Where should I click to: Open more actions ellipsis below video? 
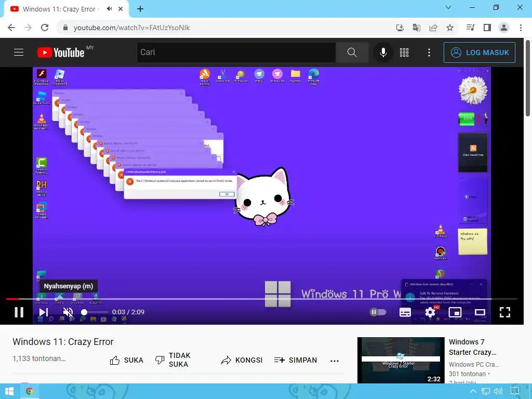click(335, 361)
